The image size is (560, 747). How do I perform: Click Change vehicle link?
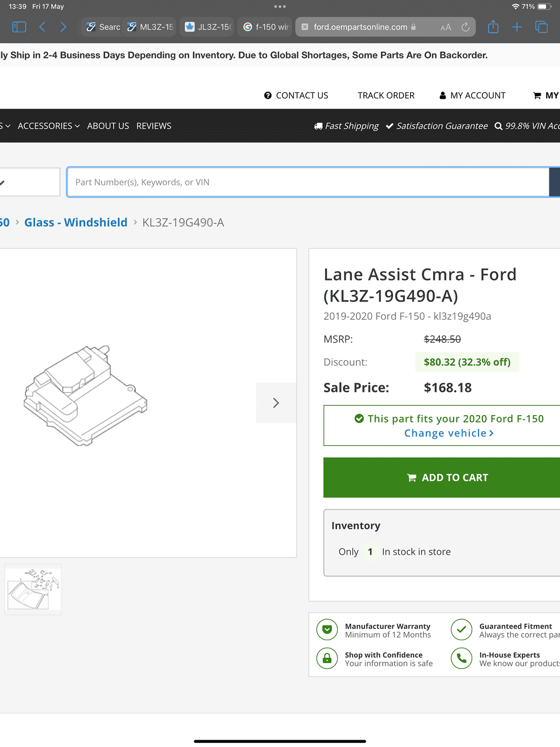pos(448,433)
